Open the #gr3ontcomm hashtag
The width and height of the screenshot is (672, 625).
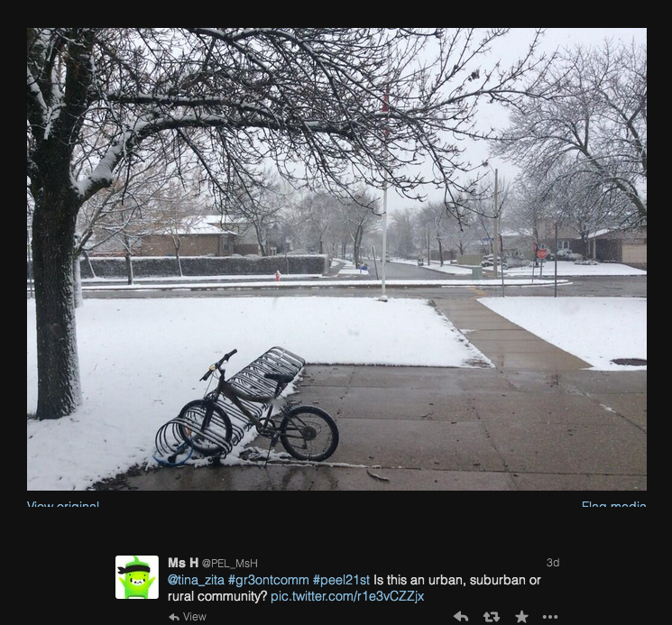(268, 580)
